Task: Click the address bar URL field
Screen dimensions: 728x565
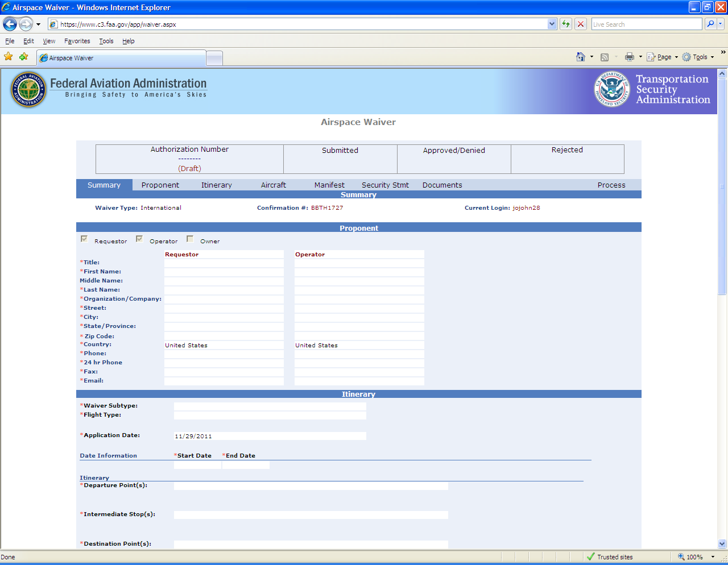Action: 297,24
